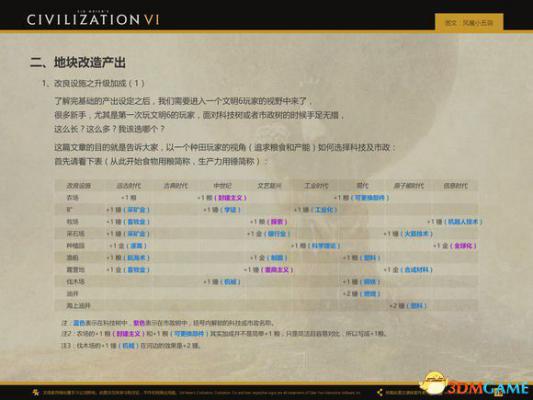Click the purple 紫色 legend word in the note

139,323
